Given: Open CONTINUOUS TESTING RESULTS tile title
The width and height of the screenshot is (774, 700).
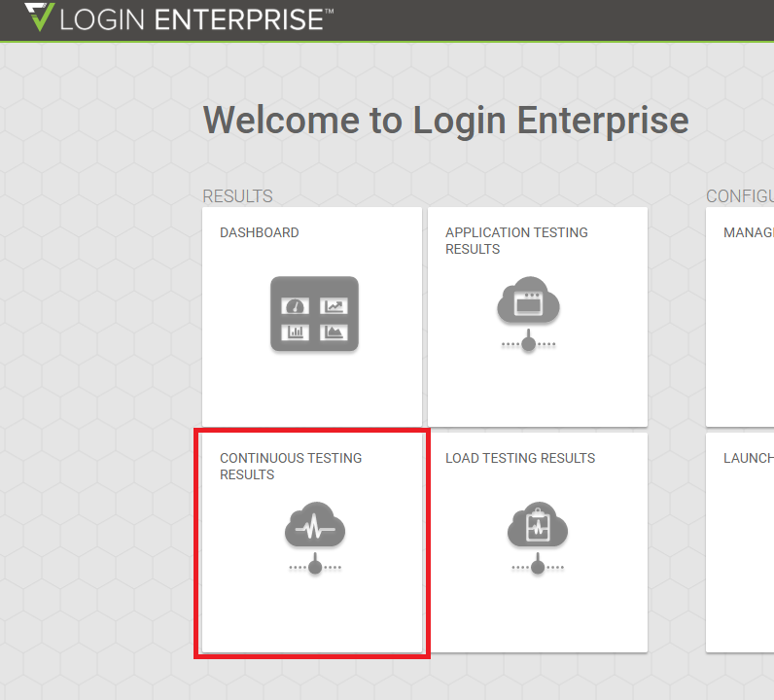Looking at the screenshot, I should pos(291,467).
